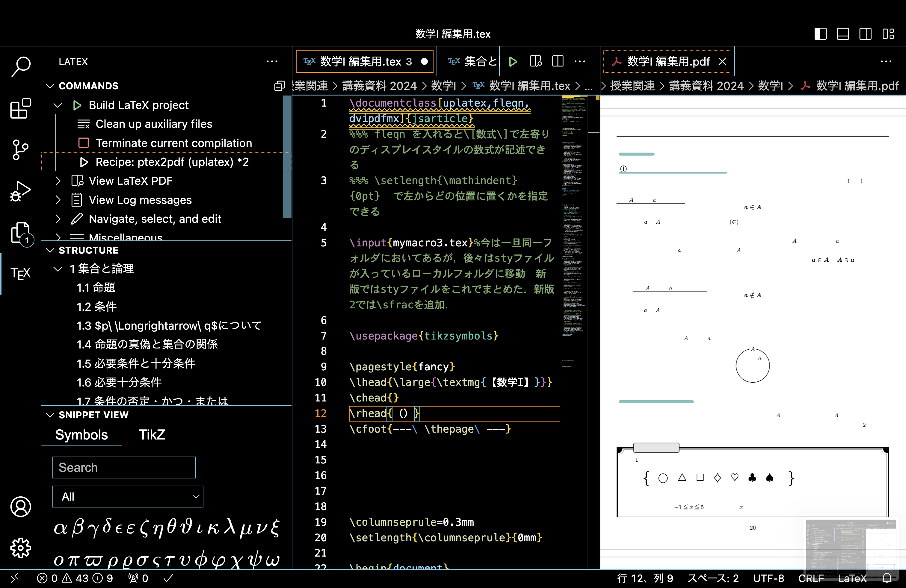Collapse the COMMANDS section

click(x=50, y=86)
